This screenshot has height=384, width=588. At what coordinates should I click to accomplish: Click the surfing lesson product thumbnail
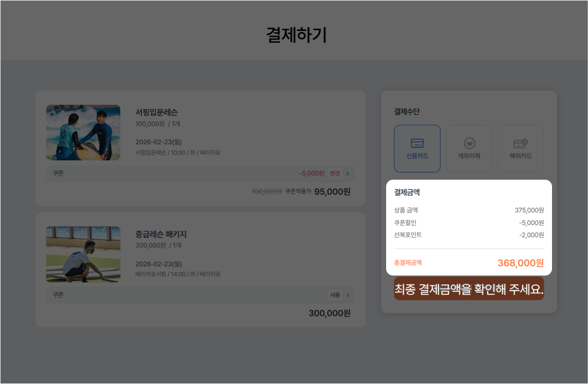coord(83,132)
